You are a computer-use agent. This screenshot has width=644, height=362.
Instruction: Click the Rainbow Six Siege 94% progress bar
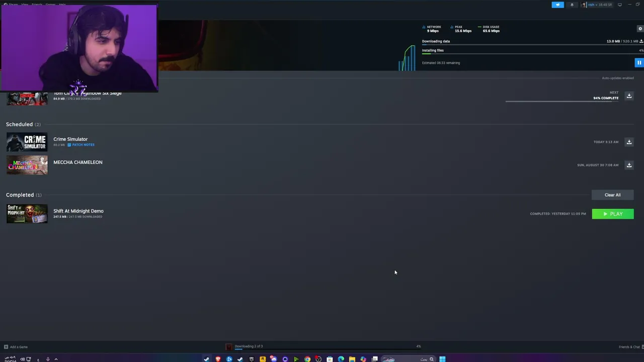point(562,101)
